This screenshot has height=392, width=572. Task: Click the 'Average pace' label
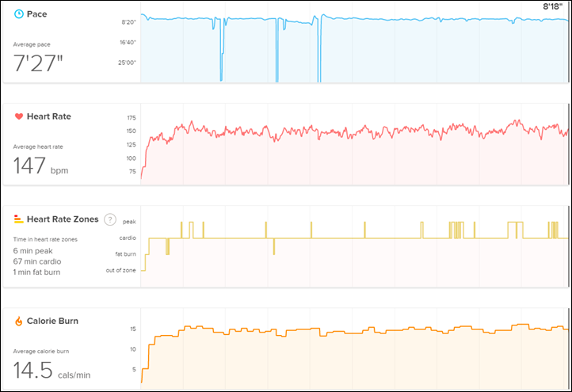coord(32,44)
